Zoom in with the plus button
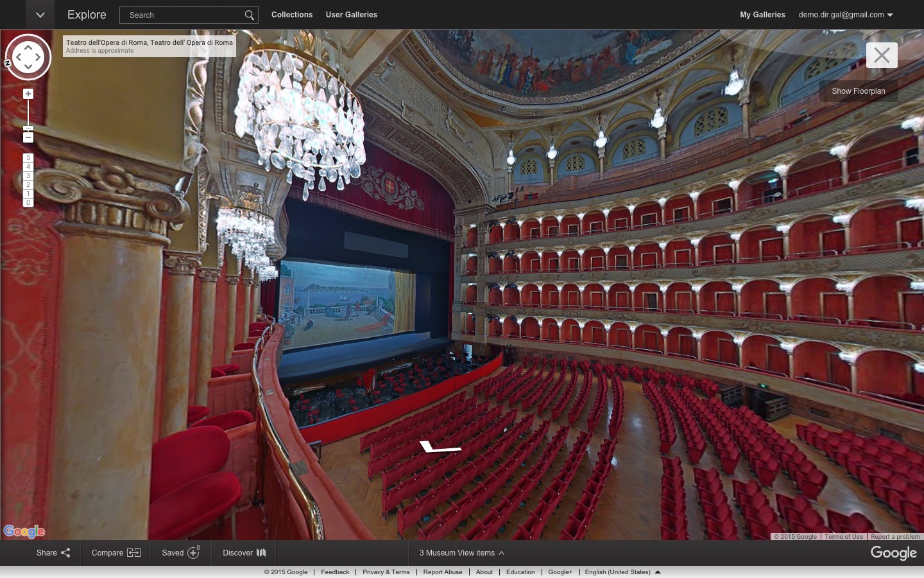This screenshot has height=578, width=924. (x=28, y=94)
